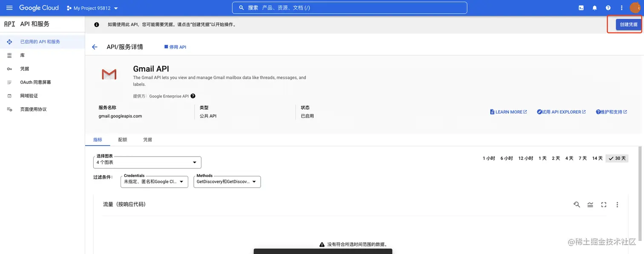The height and width of the screenshot is (254, 644).
Task: Toggle the chart legend icon
Action: tap(590, 205)
